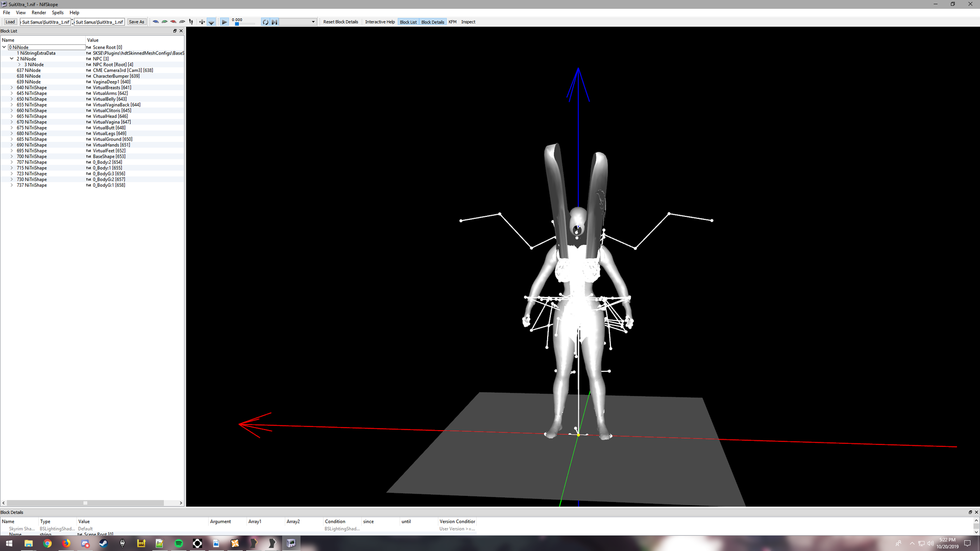The image size is (980, 551).
Task: Collapse the 0 NiNode tree root
Action: 4,47
